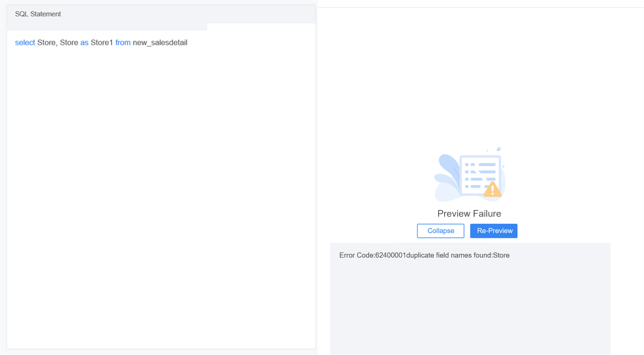Click the first Store column reference
This screenshot has height=355, width=644.
click(46, 42)
